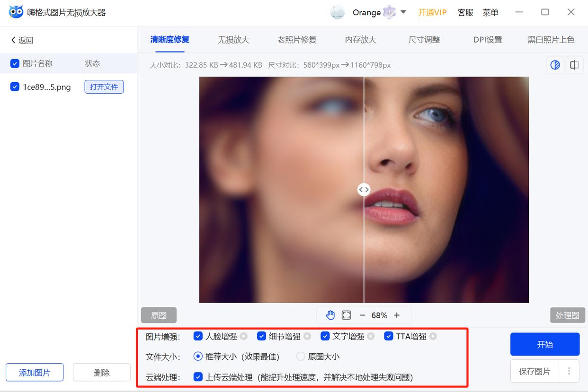Toggle checkbox for 1ce89...5.png file
Screen dimensions: 588x392
pos(15,87)
